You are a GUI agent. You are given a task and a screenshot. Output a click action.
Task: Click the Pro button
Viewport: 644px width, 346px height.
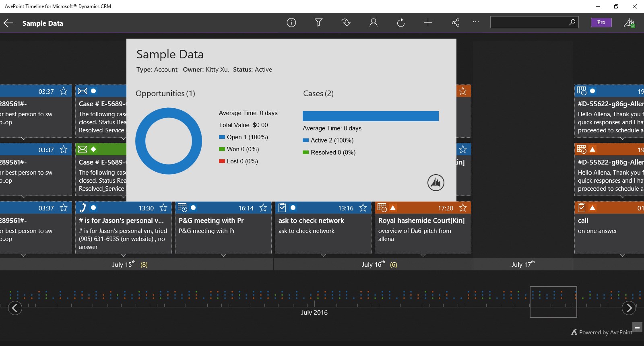(x=601, y=23)
